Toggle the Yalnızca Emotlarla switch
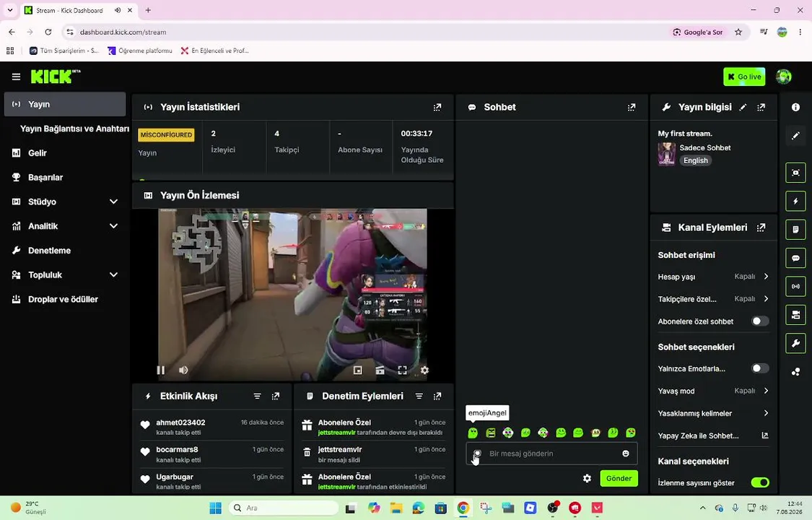Viewport: 812px width, 520px height. click(760, 368)
